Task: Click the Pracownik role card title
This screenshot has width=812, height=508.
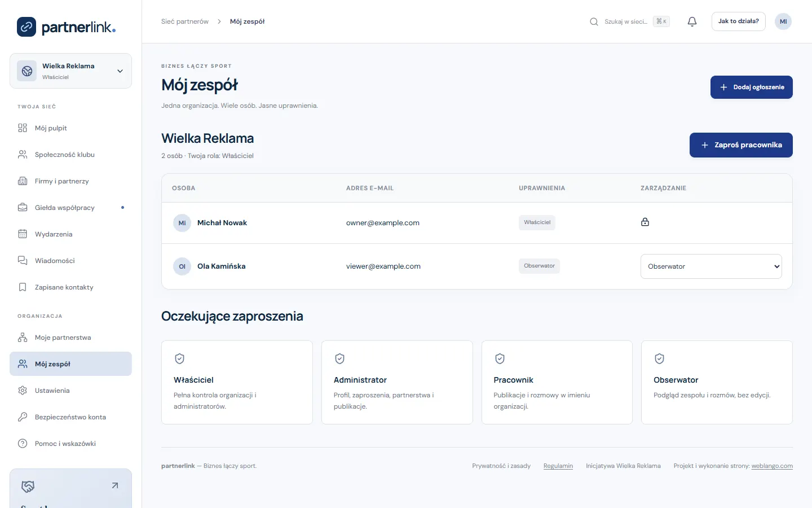Action: (x=513, y=380)
